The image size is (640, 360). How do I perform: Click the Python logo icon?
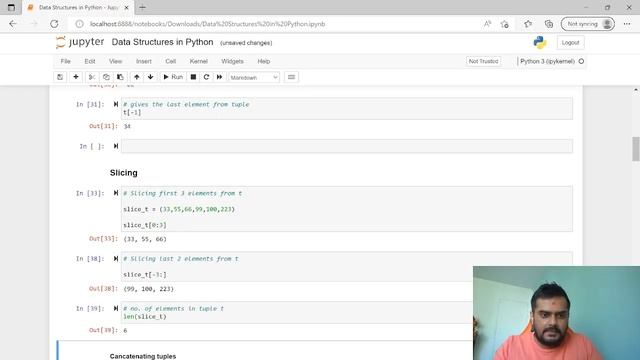[x=540, y=42]
